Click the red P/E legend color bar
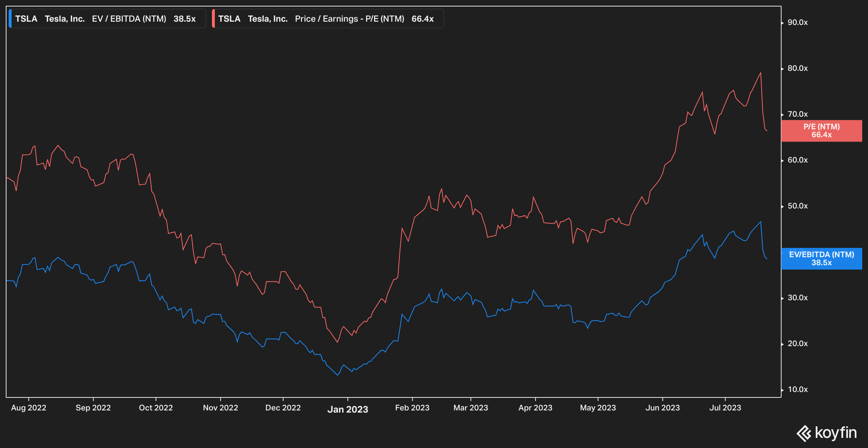 213,19
